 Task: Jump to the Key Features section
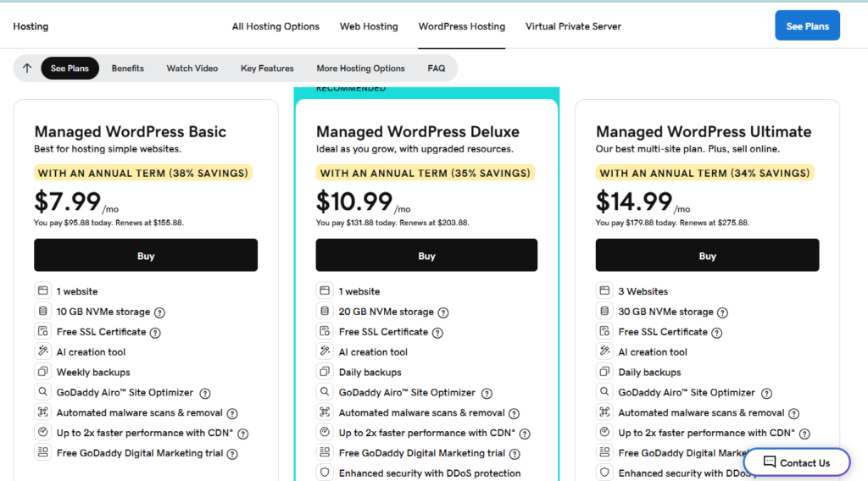click(267, 68)
